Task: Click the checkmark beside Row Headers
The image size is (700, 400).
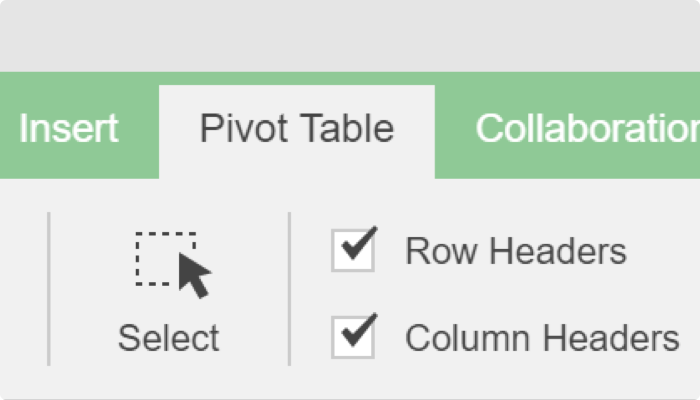Action: 359,243
